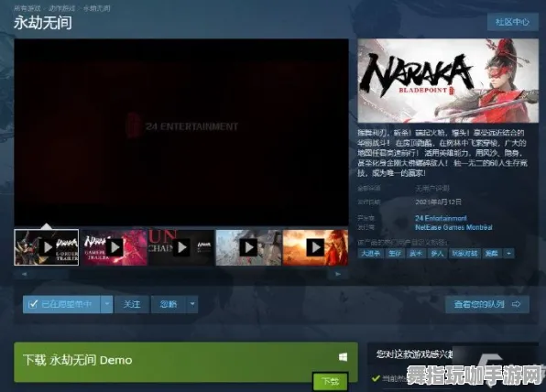Click the 无用户评测 review summary text

tap(432, 189)
